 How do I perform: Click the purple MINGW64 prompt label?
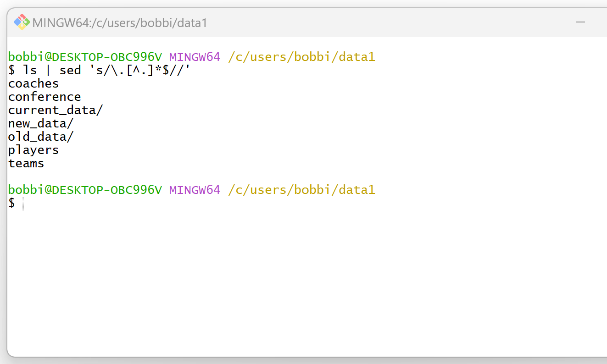[x=195, y=57]
